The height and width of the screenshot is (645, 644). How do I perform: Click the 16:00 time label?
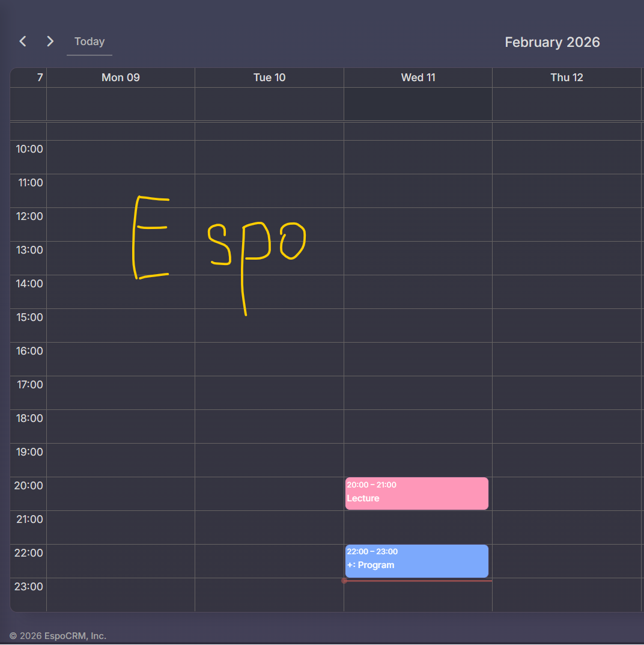point(29,351)
